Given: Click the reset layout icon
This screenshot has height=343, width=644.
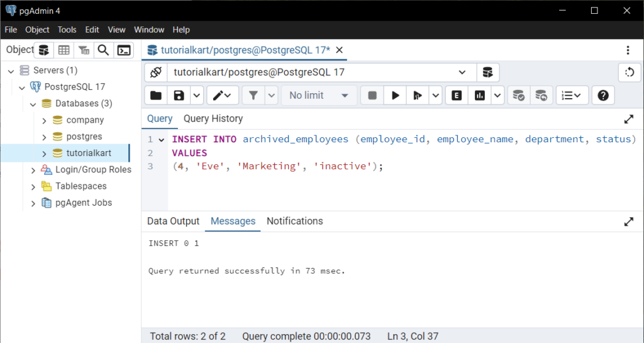Looking at the screenshot, I should point(630,73).
